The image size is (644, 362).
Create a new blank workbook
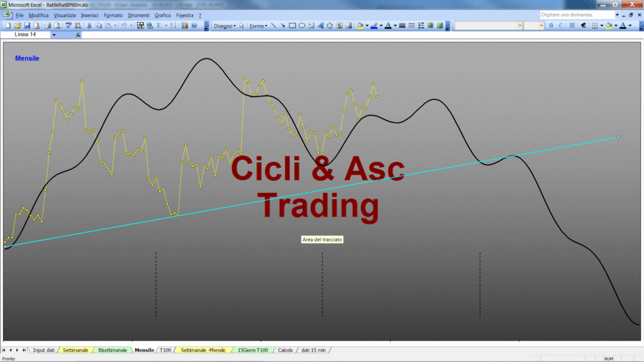tap(8, 25)
